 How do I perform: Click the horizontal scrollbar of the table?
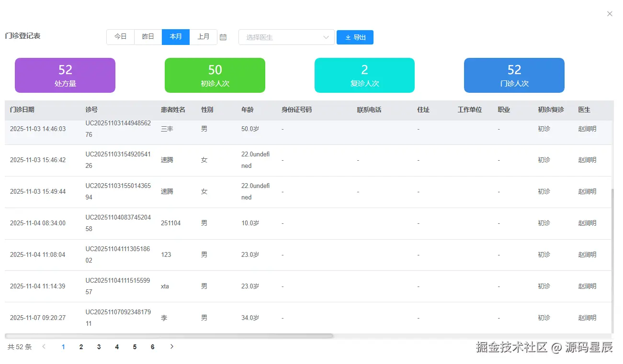point(169,336)
